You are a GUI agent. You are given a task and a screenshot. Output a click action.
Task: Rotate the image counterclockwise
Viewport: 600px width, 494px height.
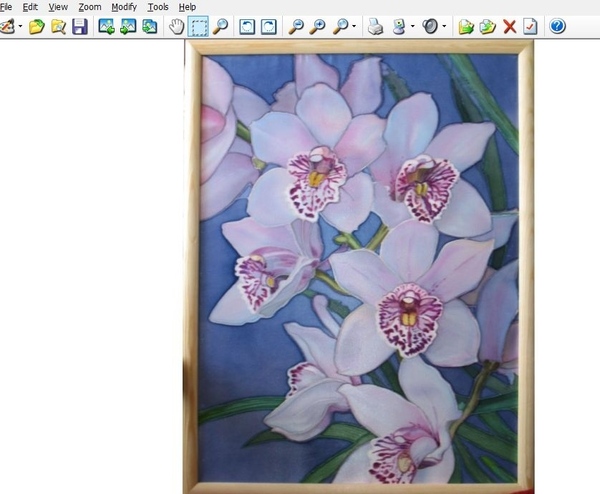tap(247, 26)
